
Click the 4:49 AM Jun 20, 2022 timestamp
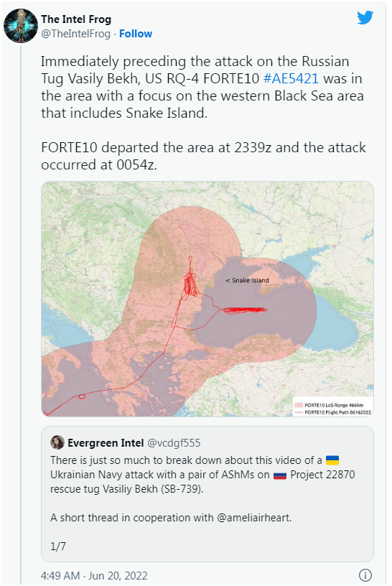tap(94, 575)
